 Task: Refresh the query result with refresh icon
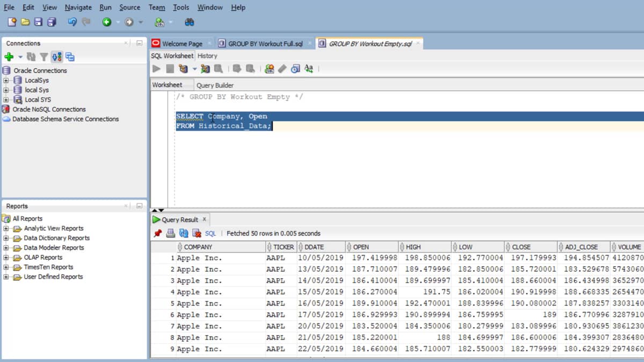pos(184,233)
